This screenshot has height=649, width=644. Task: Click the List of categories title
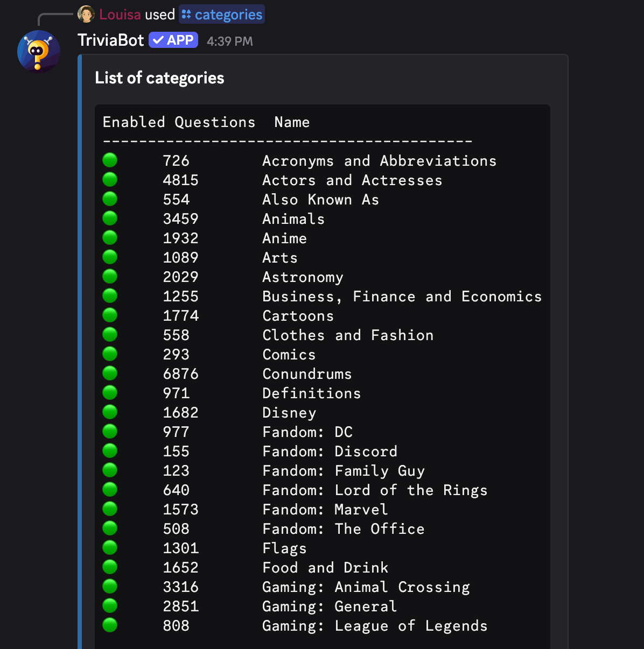159,78
